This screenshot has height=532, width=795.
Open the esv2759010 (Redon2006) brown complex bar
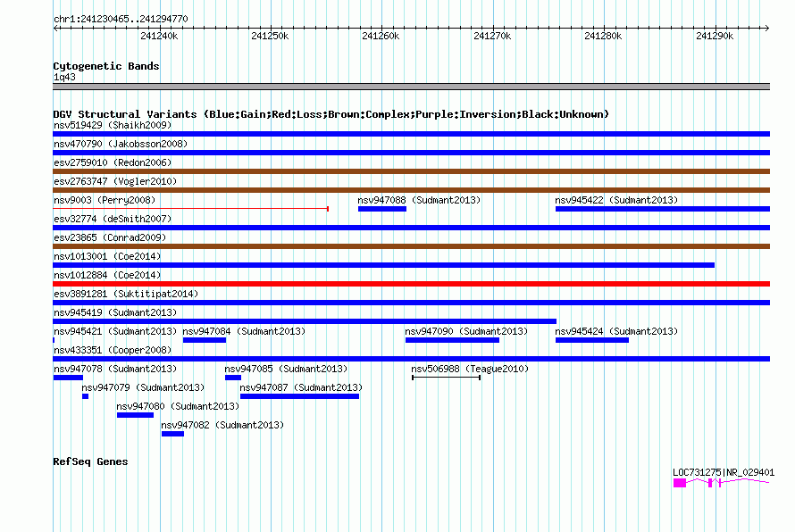pyautogui.click(x=411, y=171)
